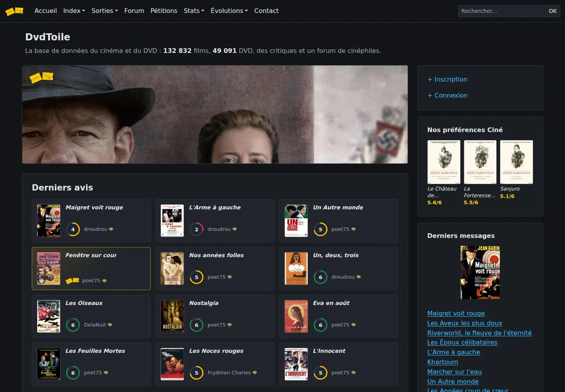Open the Index dropdown menu
This screenshot has width=565, height=392.
74,11
